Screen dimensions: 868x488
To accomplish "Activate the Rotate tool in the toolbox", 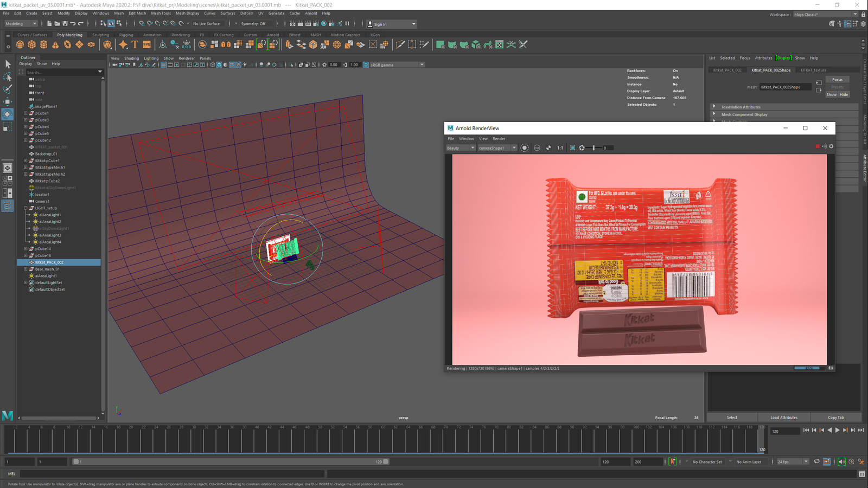I will (8, 114).
